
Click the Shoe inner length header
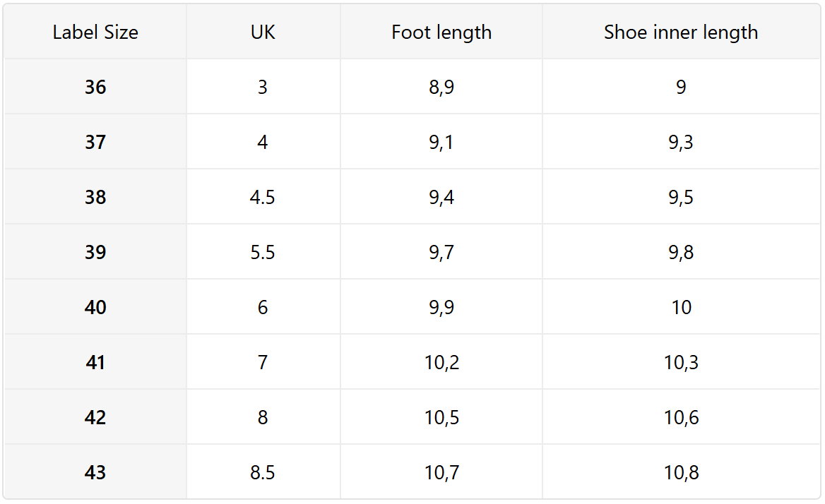click(x=681, y=32)
